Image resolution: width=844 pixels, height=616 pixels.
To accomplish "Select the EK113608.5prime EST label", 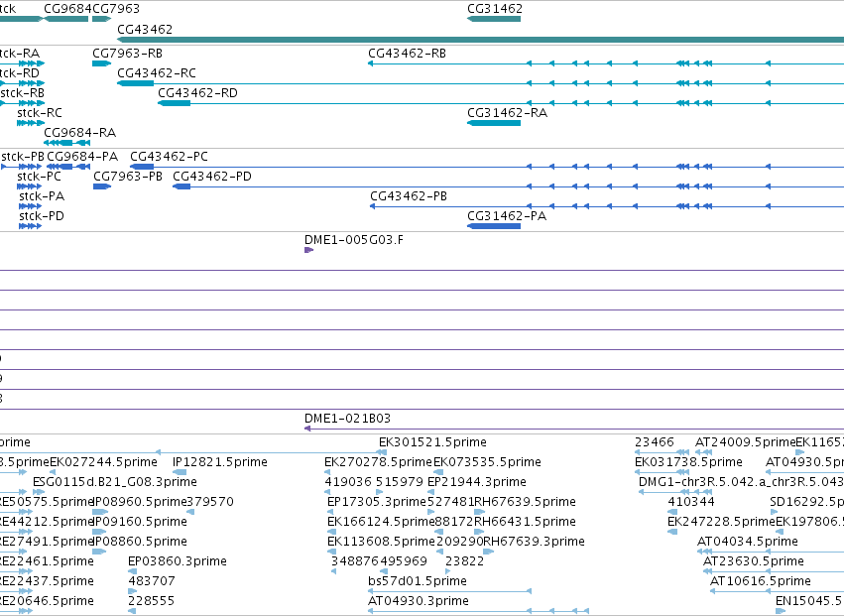I will click(x=381, y=543).
